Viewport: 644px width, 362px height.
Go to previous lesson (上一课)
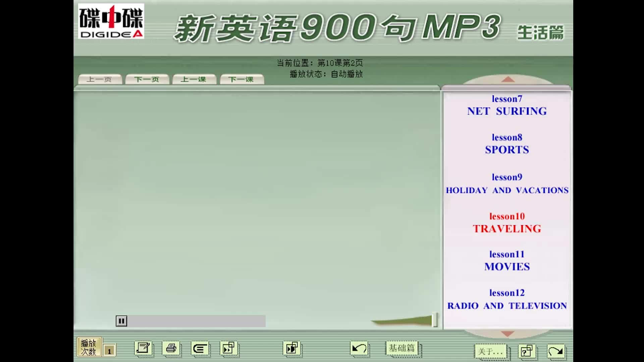coord(194,79)
